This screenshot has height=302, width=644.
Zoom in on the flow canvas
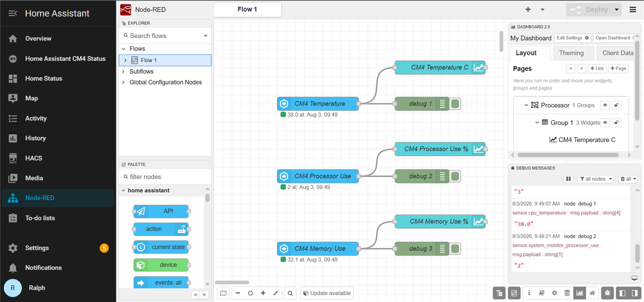[x=263, y=293]
